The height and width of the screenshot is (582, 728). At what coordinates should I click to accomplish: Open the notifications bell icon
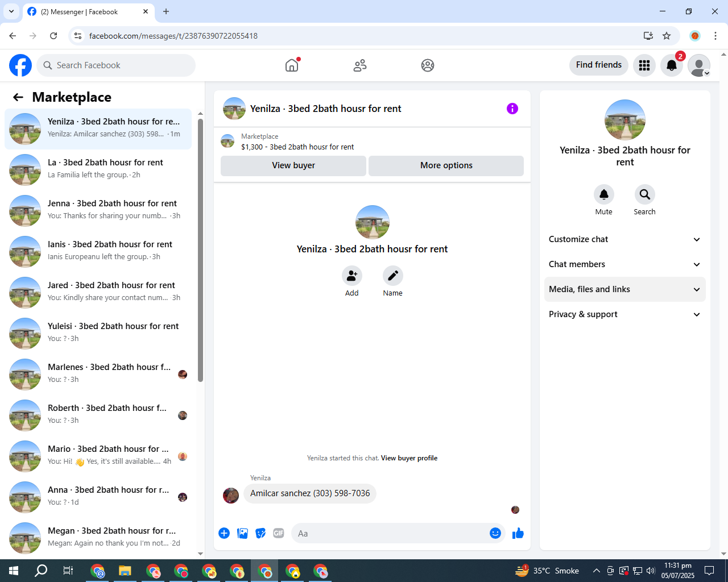pyautogui.click(x=672, y=65)
